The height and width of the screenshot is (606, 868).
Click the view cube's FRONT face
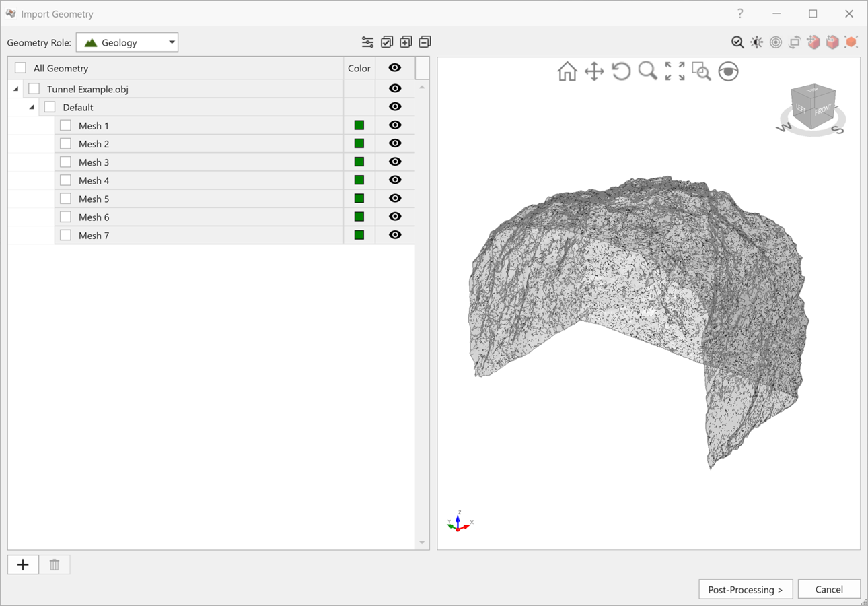click(x=822, y=112)
